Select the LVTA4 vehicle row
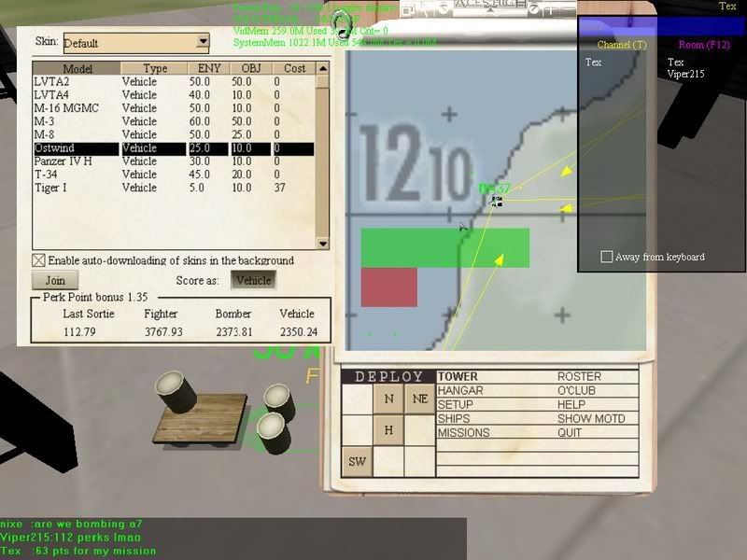Screen dimensions: 747x560 174,95
